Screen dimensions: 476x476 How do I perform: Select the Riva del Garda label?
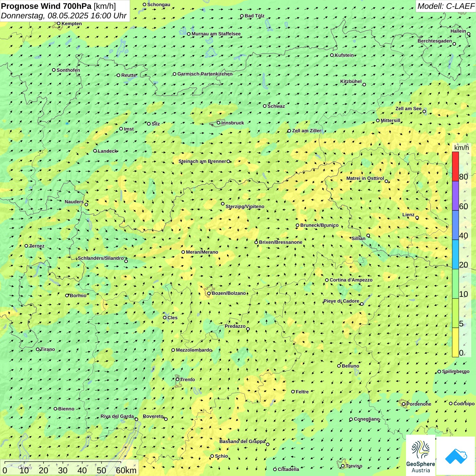pyautogui.click(x=117, y=416)
